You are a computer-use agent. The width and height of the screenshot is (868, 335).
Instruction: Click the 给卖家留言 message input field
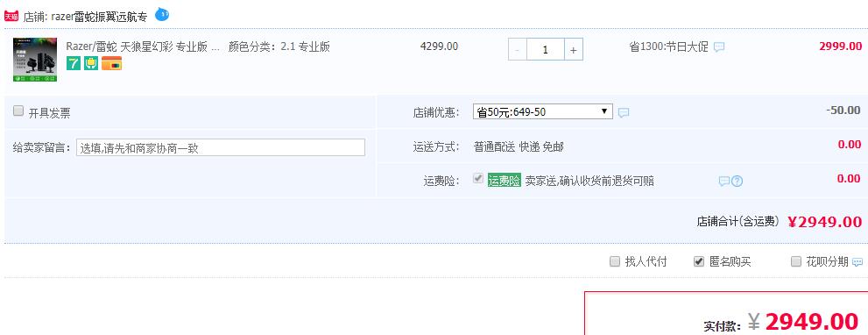tap(221, 147)
